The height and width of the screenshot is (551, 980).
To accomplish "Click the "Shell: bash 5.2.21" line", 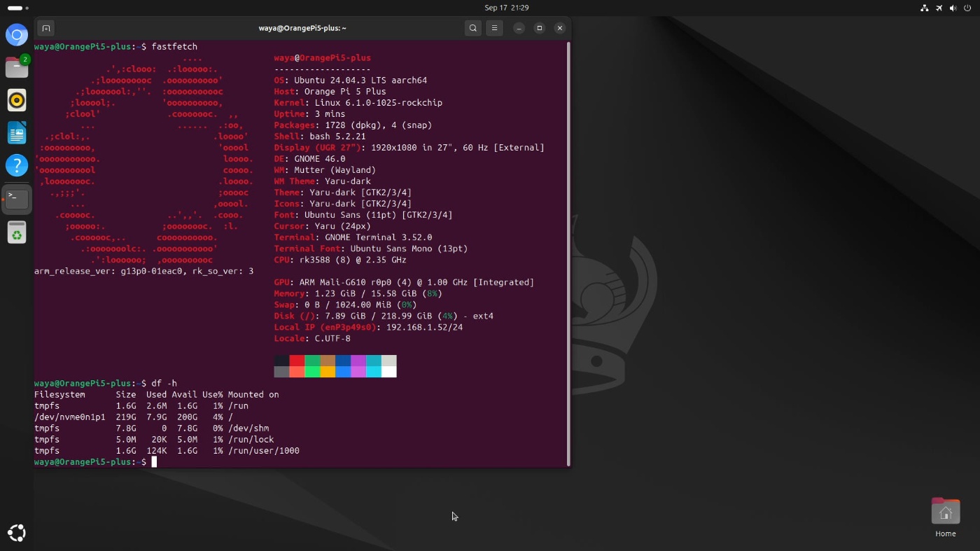I will point(320,137).
